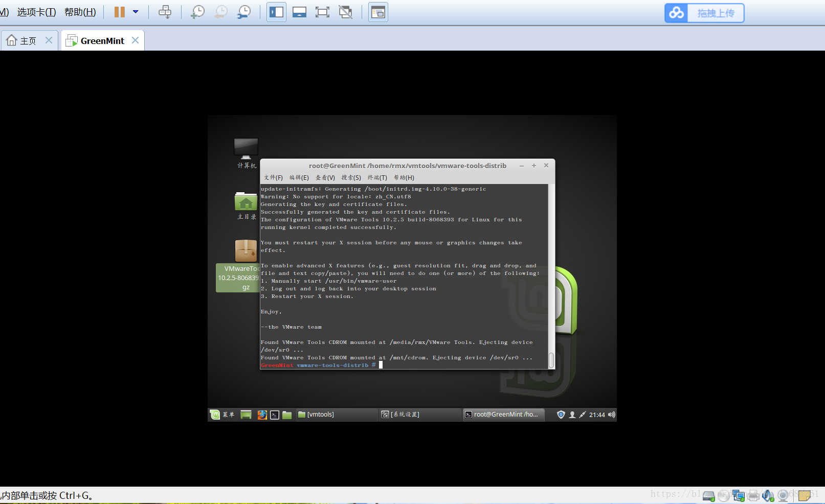Enter full screen mode
Image resolution: width=825 pixels, height=504 pixels.
point(322,12)
